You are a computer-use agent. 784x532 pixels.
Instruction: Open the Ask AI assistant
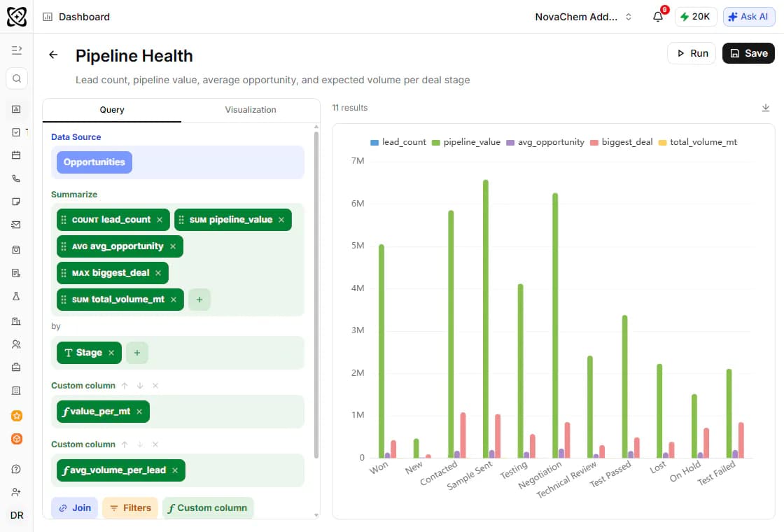pos(749,17)
